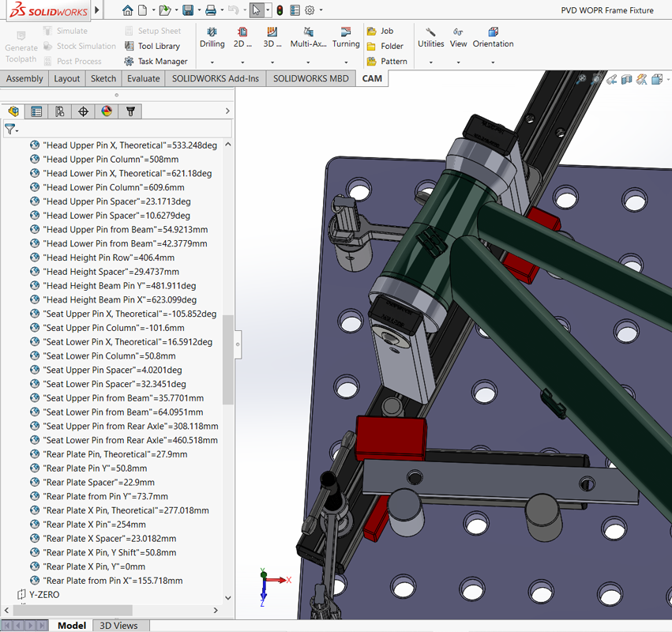
Task: Click the feature tree vertical scrollbar thumb
Action: [228, 359]
